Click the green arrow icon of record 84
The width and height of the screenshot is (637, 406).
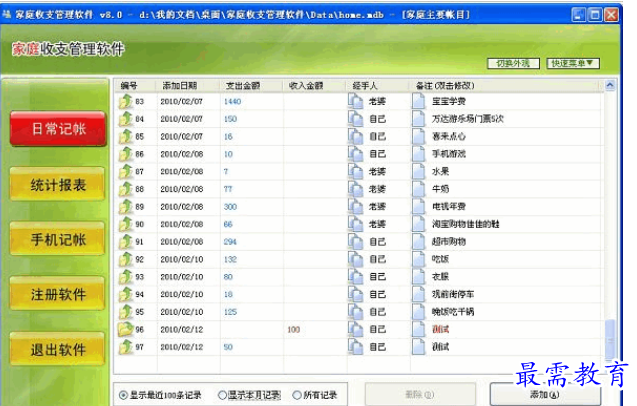point(126,119)
